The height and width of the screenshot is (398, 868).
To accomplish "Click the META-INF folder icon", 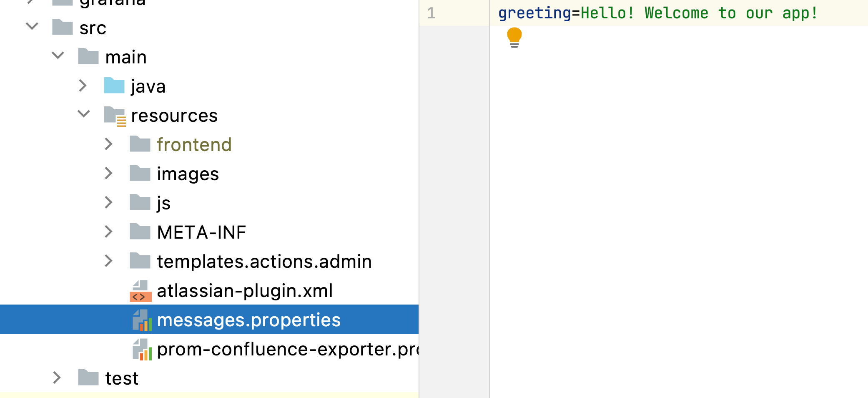I will click(140, 232).
